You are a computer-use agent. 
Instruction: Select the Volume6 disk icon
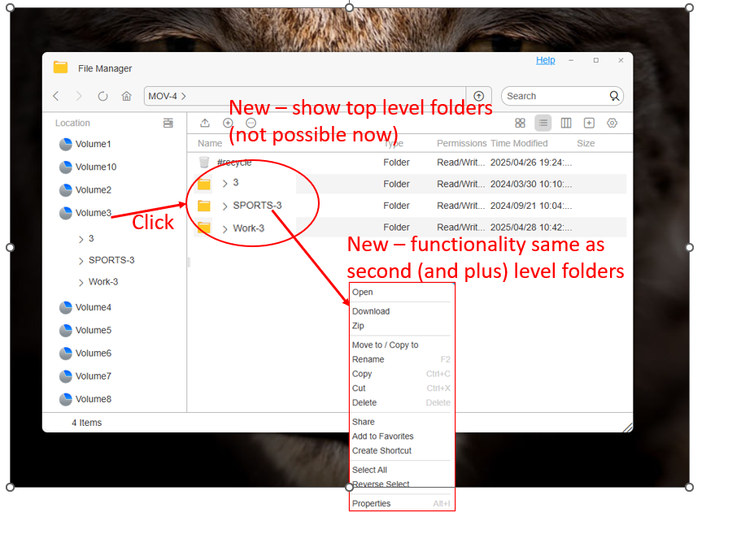66,354
